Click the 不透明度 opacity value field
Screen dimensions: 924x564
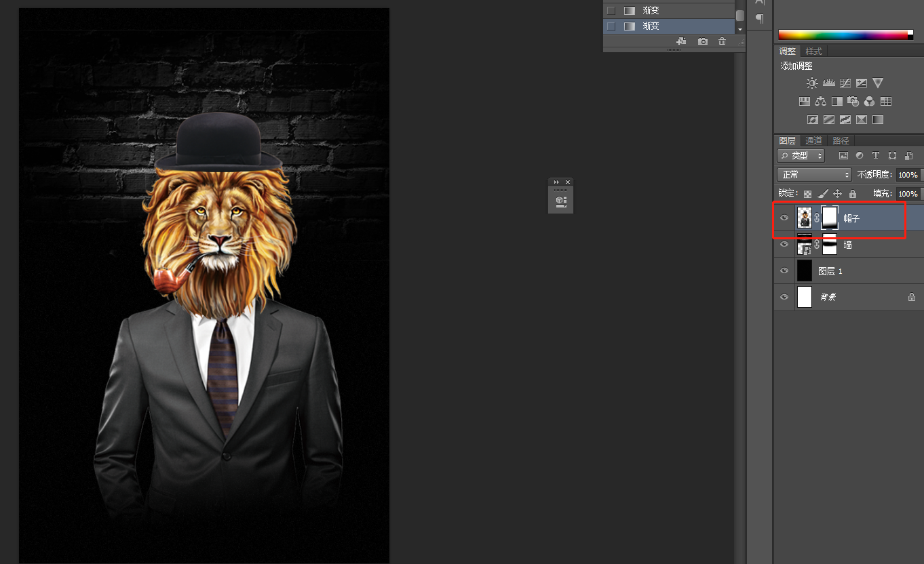908,175
